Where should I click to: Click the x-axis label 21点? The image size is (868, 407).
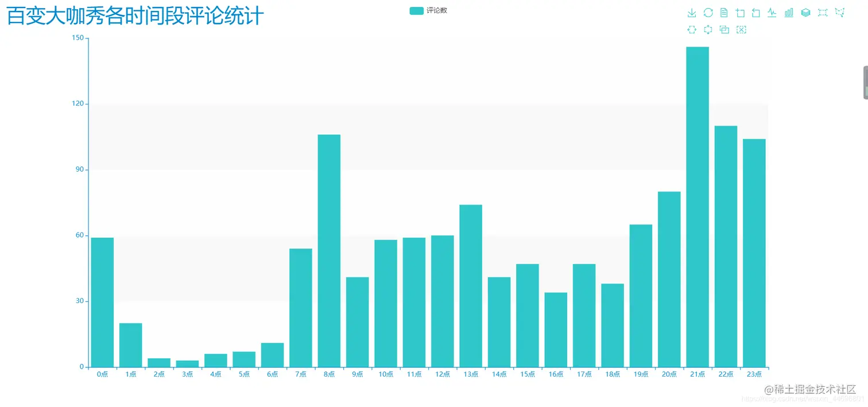tap(697, 374)
